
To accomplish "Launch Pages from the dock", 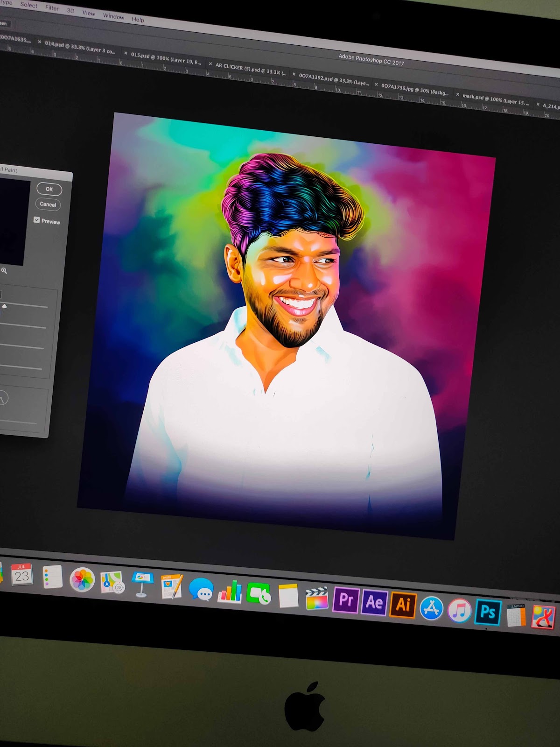I will click(172, 586).
